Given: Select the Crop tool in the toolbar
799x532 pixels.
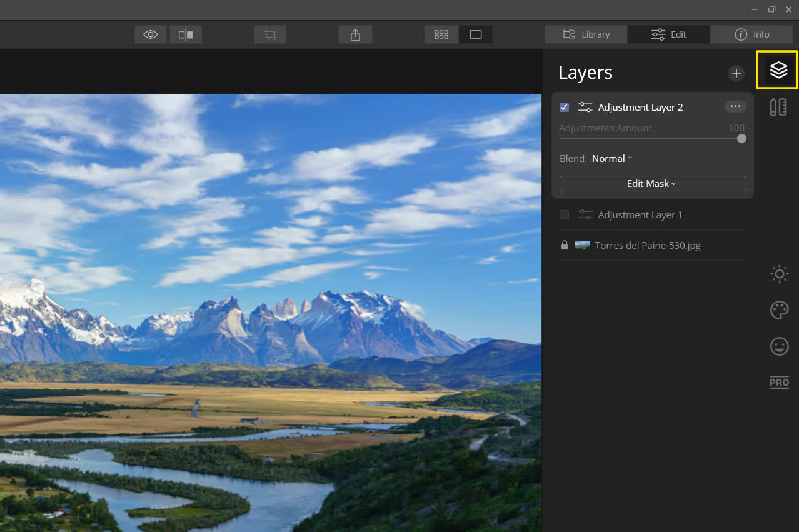Looking at the screenshot, I should pos(269,34).
